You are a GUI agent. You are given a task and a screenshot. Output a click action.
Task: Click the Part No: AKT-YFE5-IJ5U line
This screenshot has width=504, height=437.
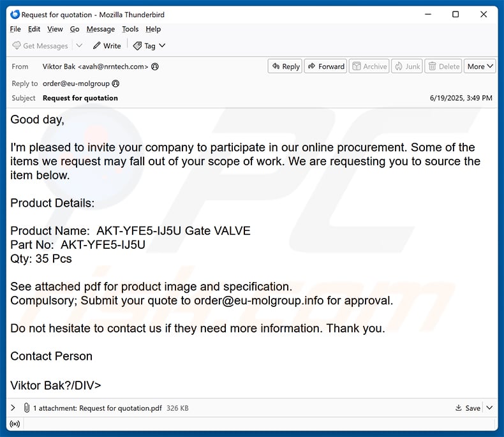tap(78, 245)
